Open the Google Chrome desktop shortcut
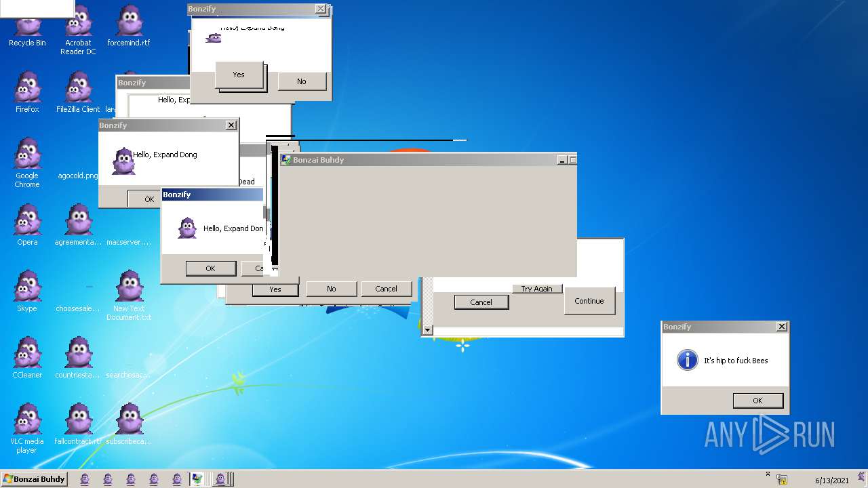The height and width of the screenshot is (488, 868). [x=27, y=163]
